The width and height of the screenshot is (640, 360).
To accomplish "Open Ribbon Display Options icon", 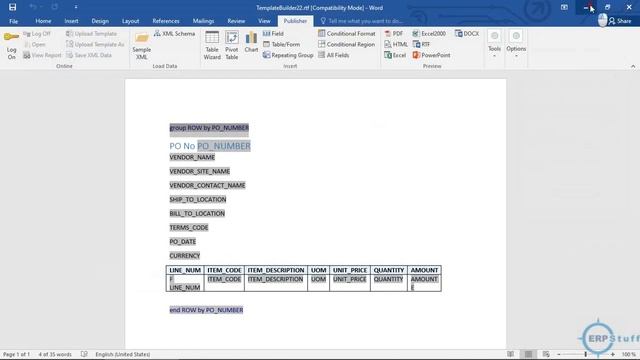I will pyautogui.click(x=564, y=7).
